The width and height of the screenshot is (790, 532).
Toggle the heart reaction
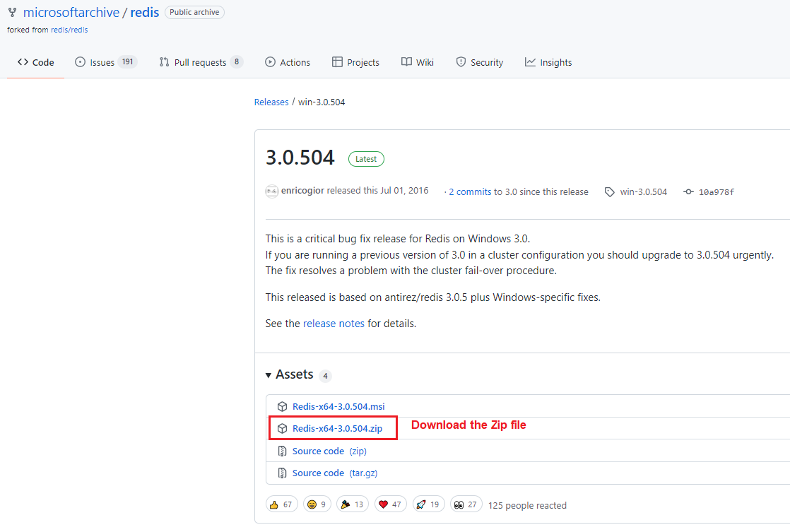pos(390,504)
